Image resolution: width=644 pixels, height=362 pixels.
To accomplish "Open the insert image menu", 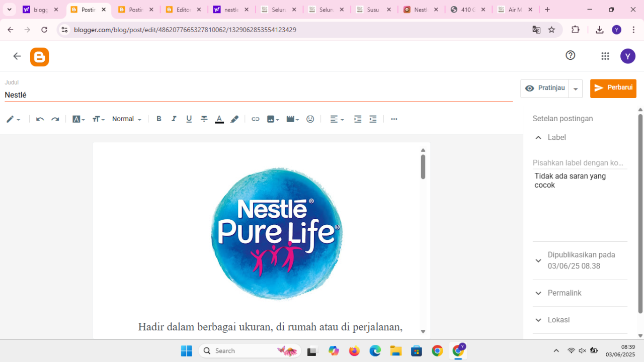I will [x=273, y=119].
